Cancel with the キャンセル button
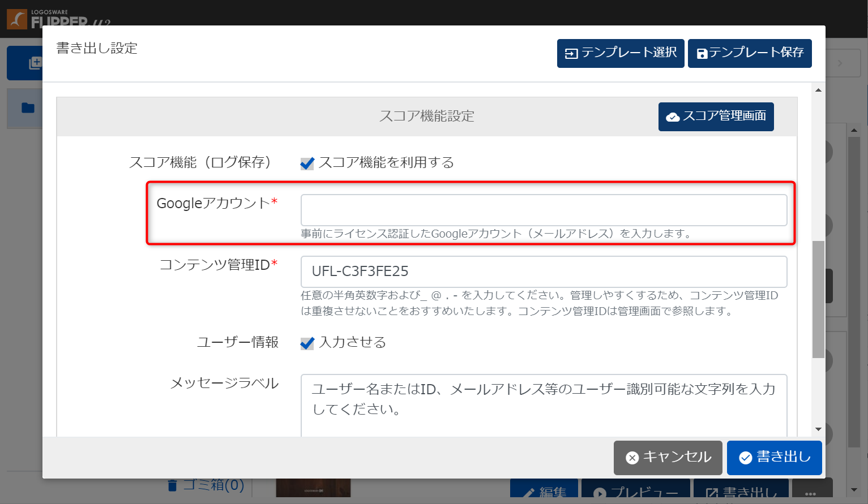 [668, 458]
